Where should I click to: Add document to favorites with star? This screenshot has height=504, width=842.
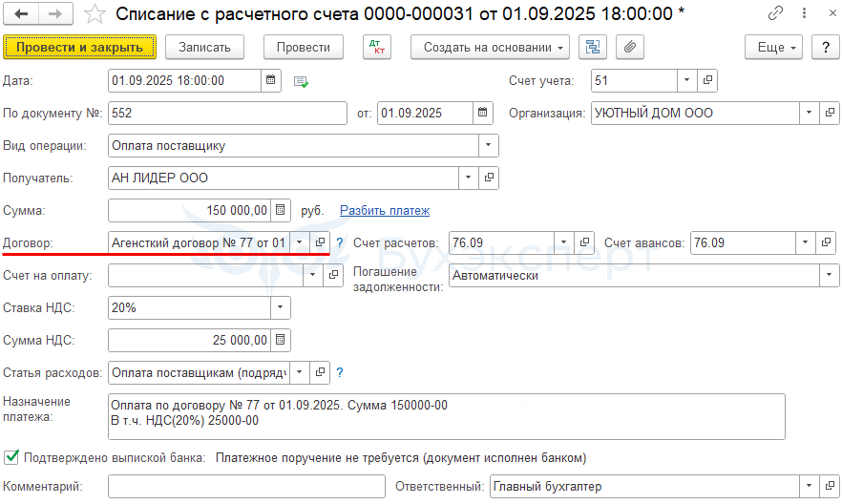[x=95, y=14]
